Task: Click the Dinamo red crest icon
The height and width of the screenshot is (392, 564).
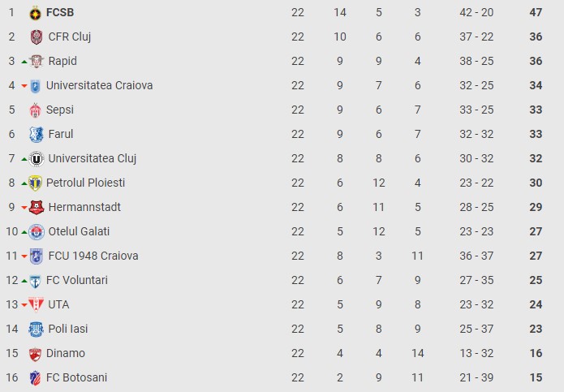Action: coord(35,354)
